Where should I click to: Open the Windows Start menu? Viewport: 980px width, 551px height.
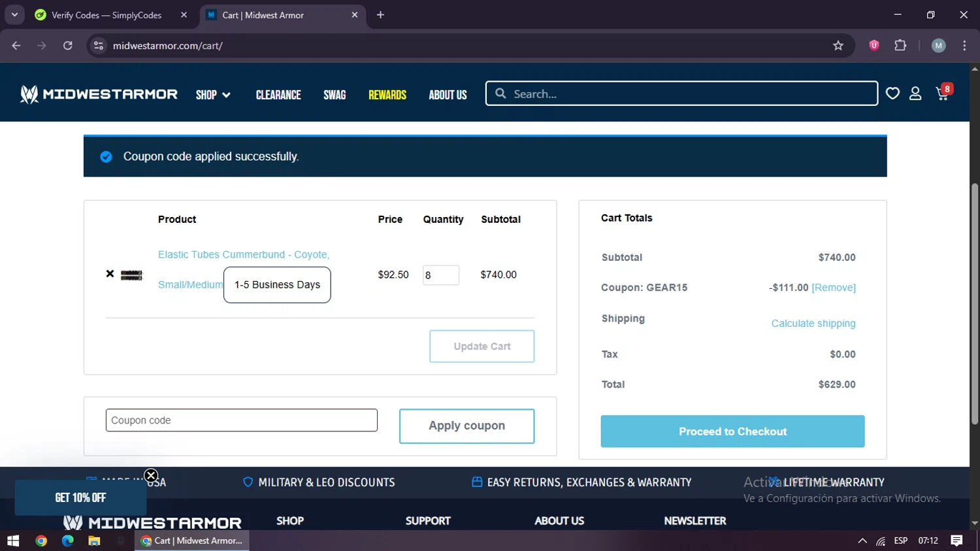pyautogui.click(x=13, y=541)
